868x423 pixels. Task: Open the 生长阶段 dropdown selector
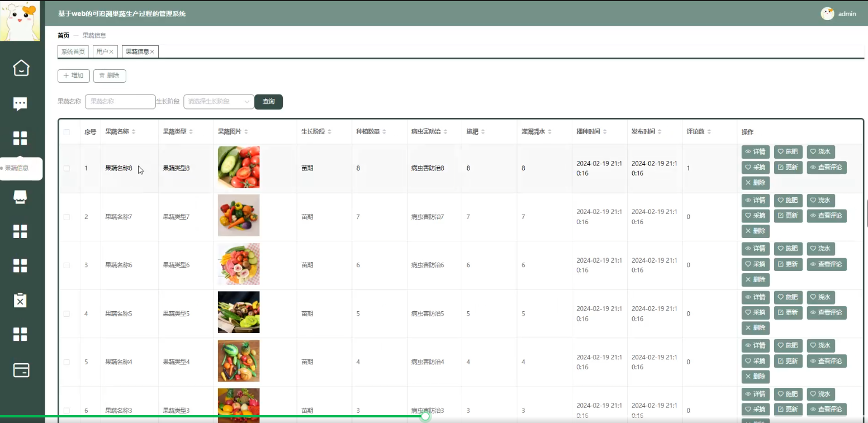point(219,102)
